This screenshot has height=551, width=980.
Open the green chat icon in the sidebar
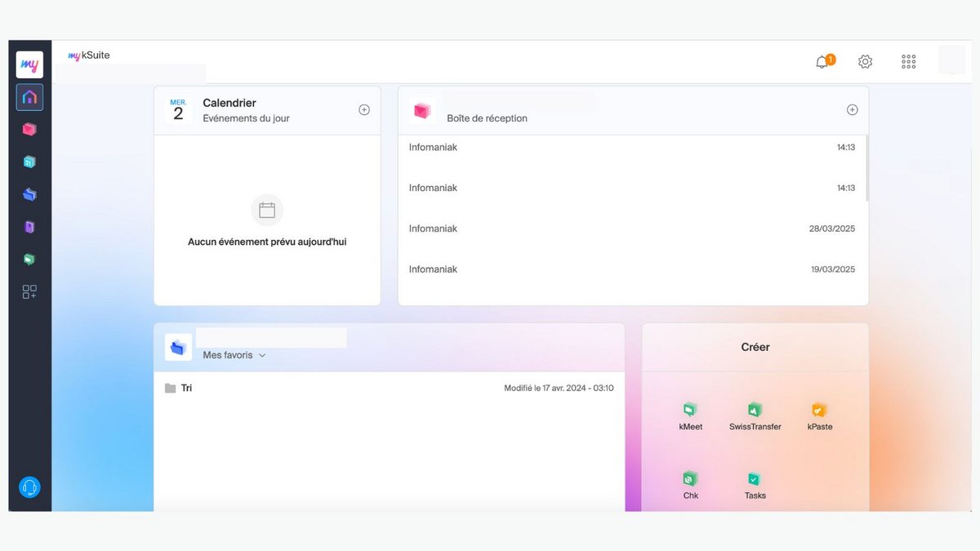(x=29, y=260)
